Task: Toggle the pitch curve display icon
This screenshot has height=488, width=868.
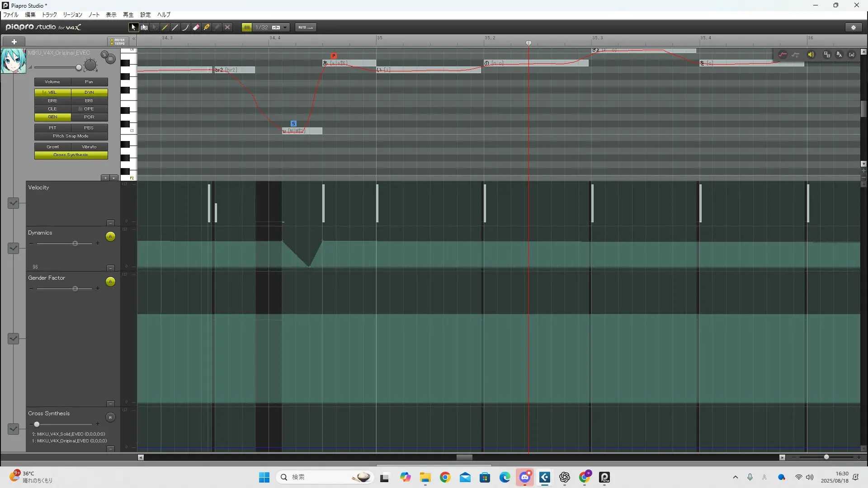Action: 783,55
